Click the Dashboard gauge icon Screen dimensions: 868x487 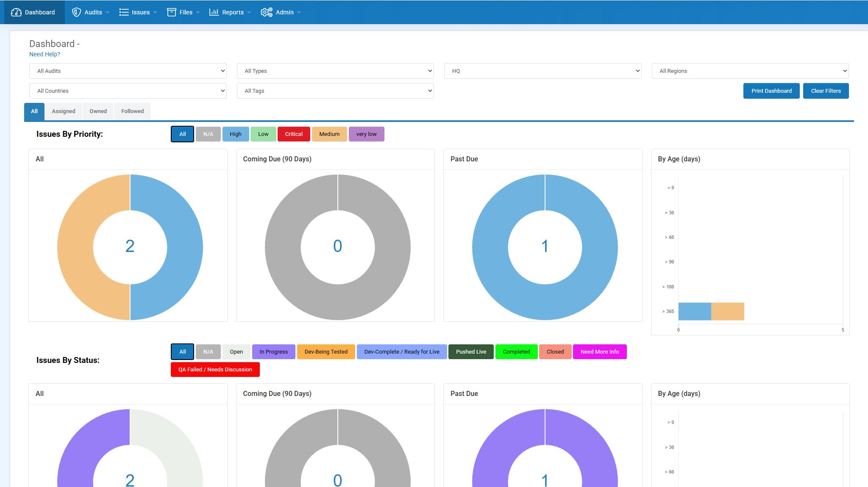coord(16,12)
